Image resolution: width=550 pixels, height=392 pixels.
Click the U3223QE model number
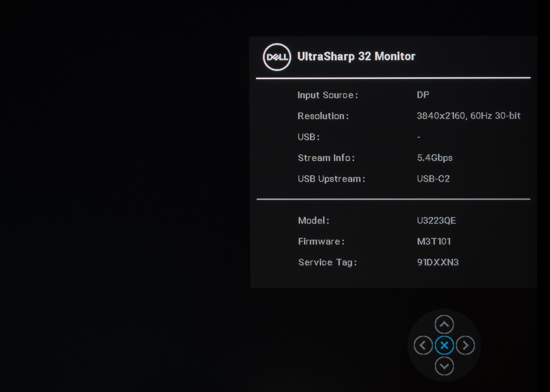click(x=436, y=221)
